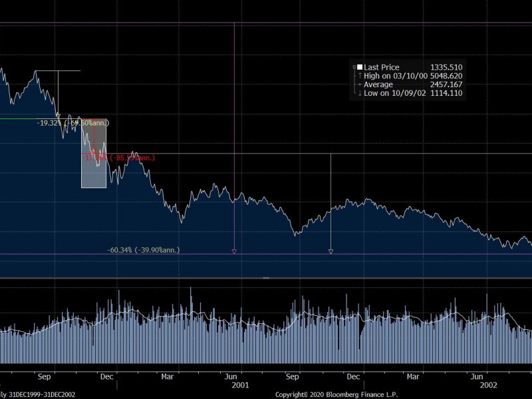Click the white arrowhead near the purple bottom line
Viewport: 532px width, 399px height.
click(331, 251)
